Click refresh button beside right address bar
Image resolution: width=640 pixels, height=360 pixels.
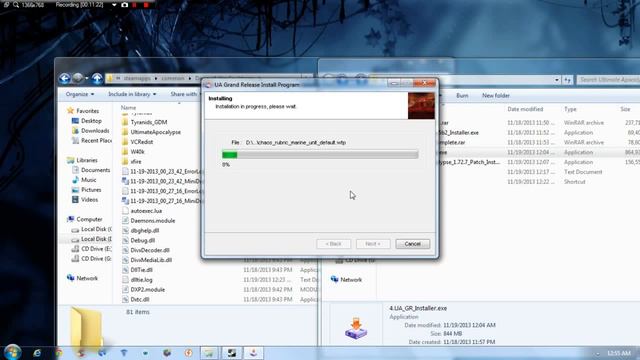pos(567,80)
